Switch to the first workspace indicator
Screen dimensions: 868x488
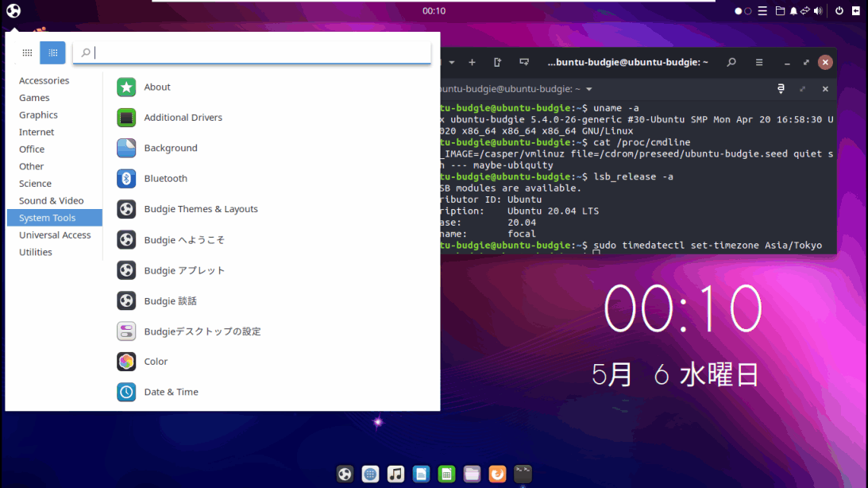738,10
